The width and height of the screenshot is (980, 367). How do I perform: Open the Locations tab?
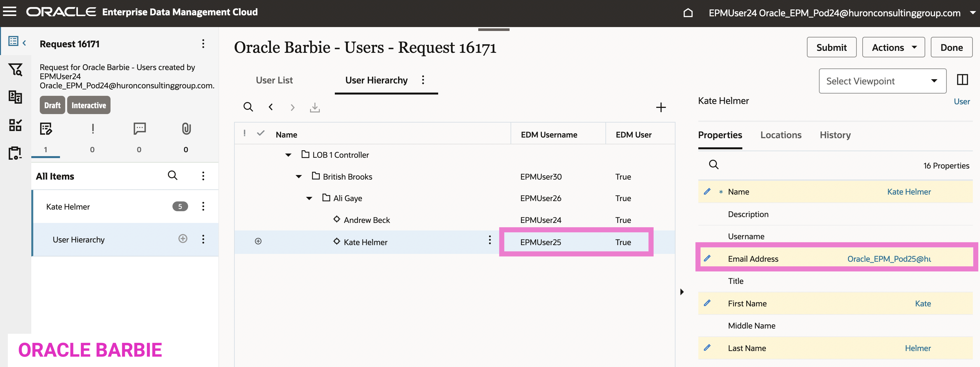(x=780, y=135)
